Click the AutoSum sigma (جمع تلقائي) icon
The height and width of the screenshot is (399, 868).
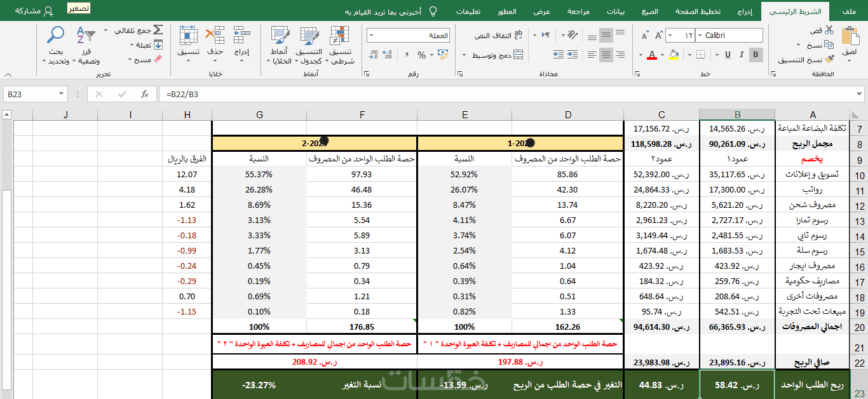pyautogui.click(x=158, y=30)
